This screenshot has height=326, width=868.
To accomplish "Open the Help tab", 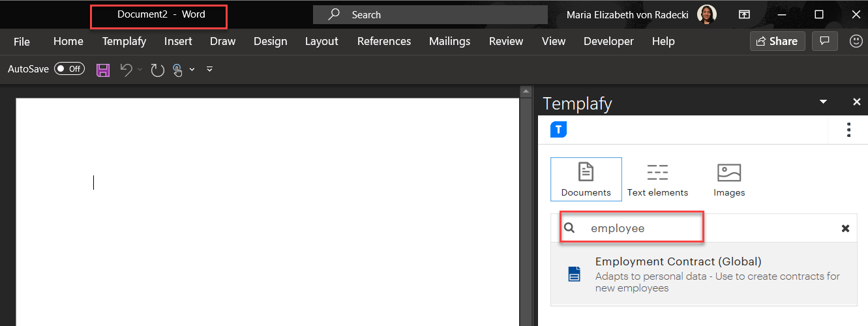I will click(x=663, y=41).
